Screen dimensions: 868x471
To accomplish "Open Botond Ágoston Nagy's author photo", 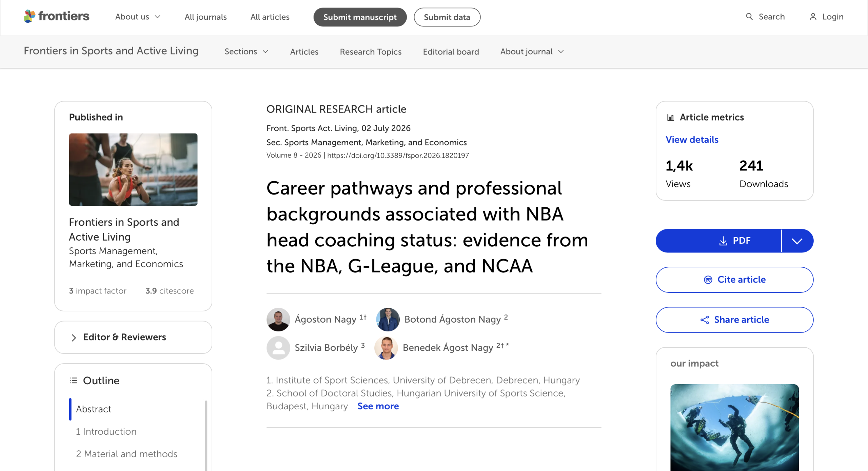I will coord(388,320).
